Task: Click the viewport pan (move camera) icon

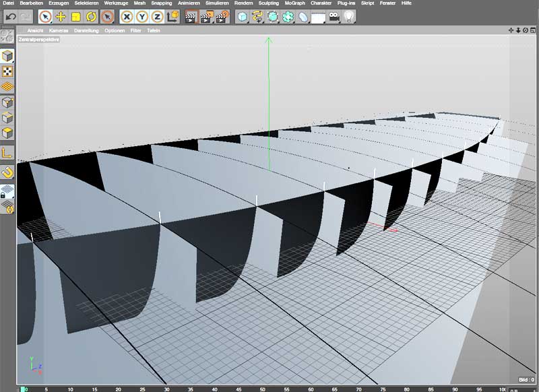Action: [511, 30]
